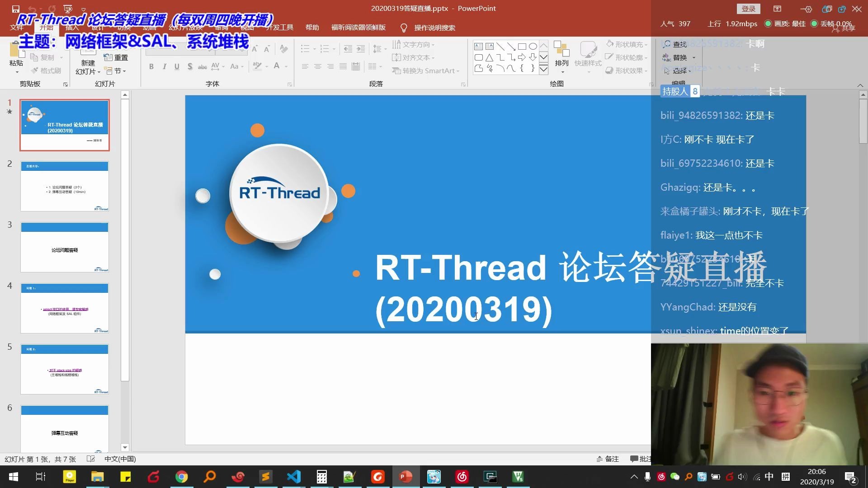868x488 pixels.
Task: Increase font size with the larger A icon
Action: [255, 49]
